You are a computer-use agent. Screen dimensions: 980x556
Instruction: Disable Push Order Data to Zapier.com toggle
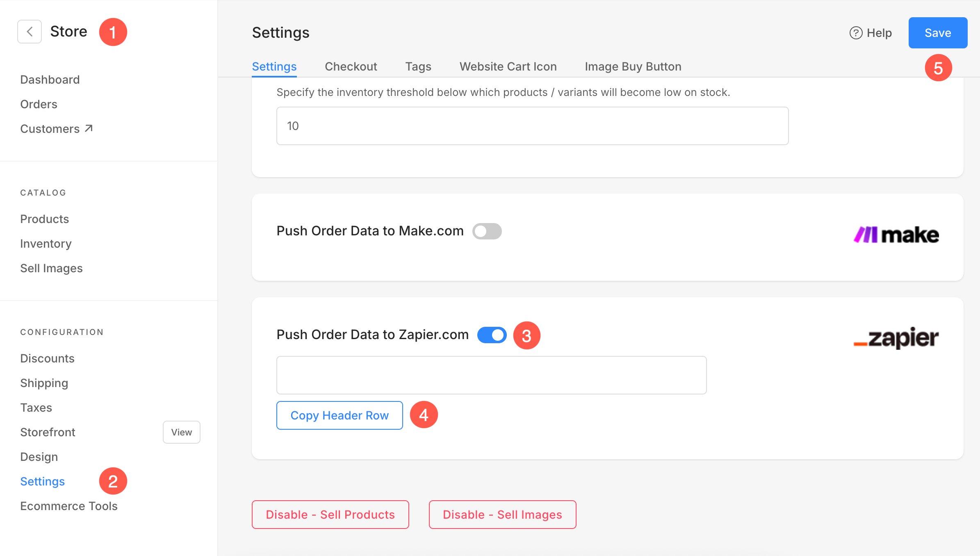tap(492, 335)
